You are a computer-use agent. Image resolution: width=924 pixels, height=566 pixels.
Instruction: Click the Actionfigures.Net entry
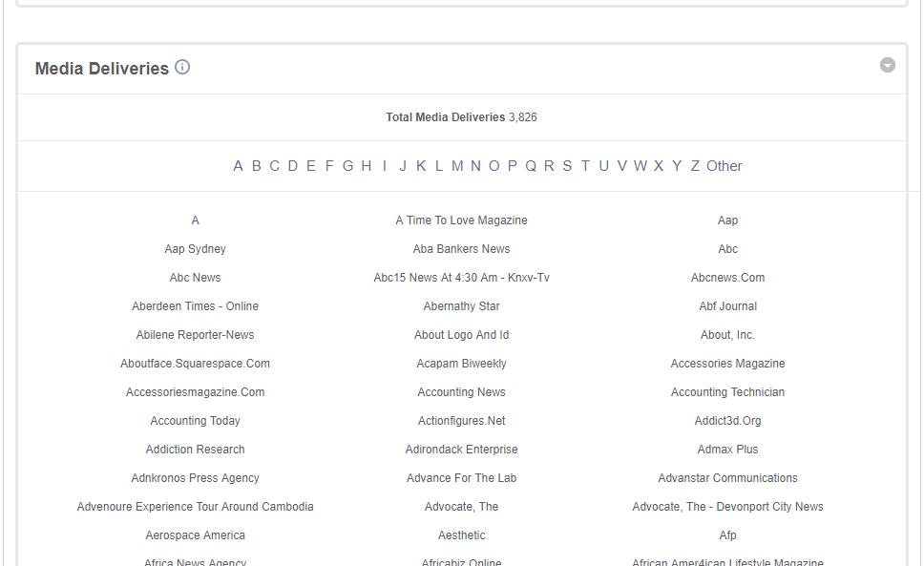[x=461, y=421]
